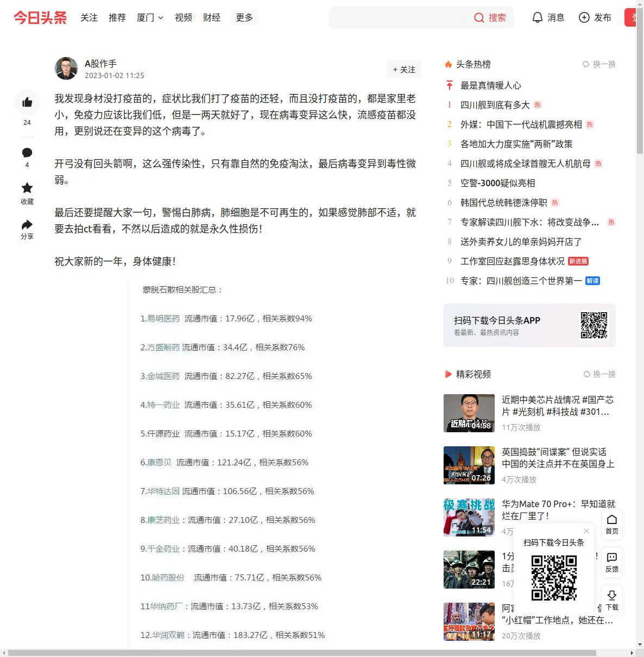Open 反馈 feedback icon
Viewport: 644px width, 657px height.
(x=612, y=563)
